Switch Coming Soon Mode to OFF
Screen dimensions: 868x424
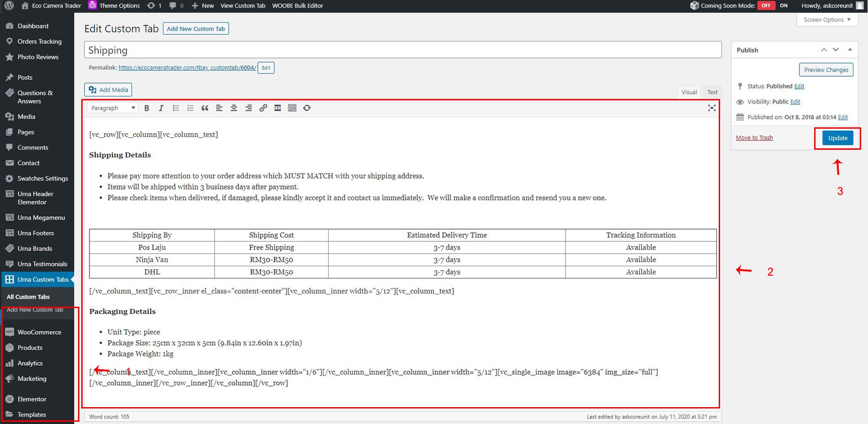coord(766,5)
